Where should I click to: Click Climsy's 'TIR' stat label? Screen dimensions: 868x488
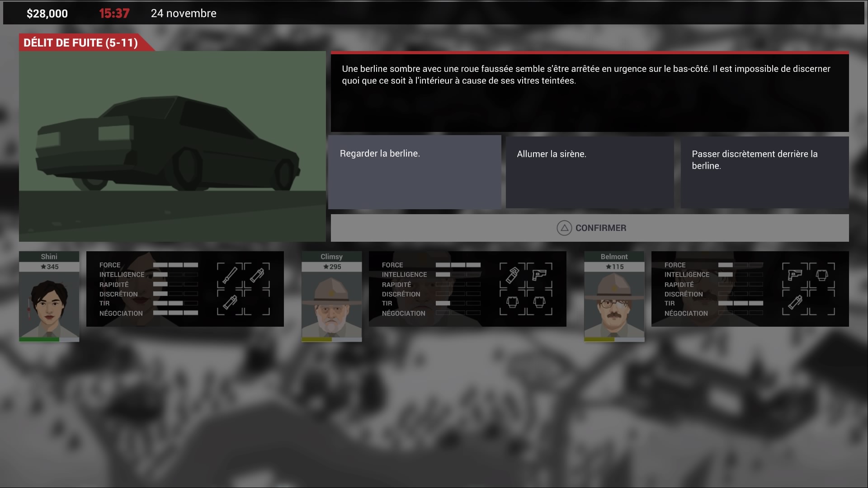click(387, 304)
